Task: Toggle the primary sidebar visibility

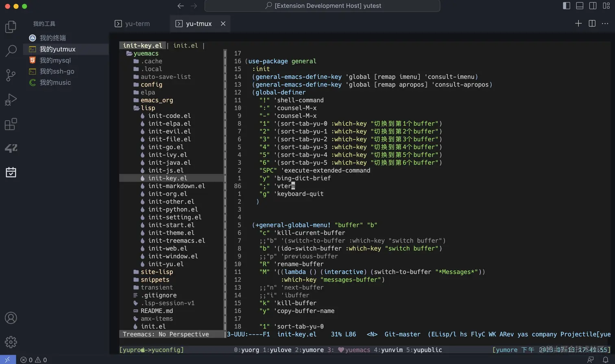Action: click(x=566, y=6)
